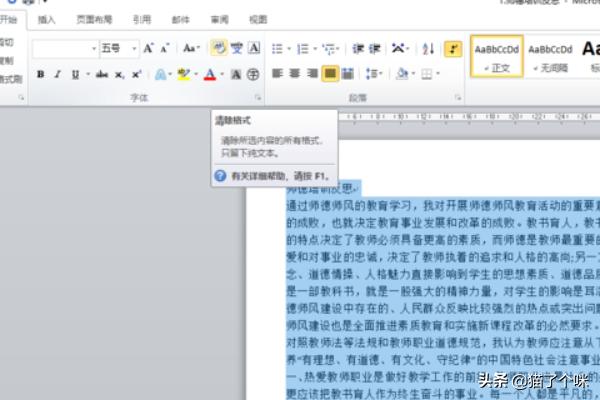600x400 pixels.
Task: Open the Line Spacing dropdown
Action: (374, 73)
